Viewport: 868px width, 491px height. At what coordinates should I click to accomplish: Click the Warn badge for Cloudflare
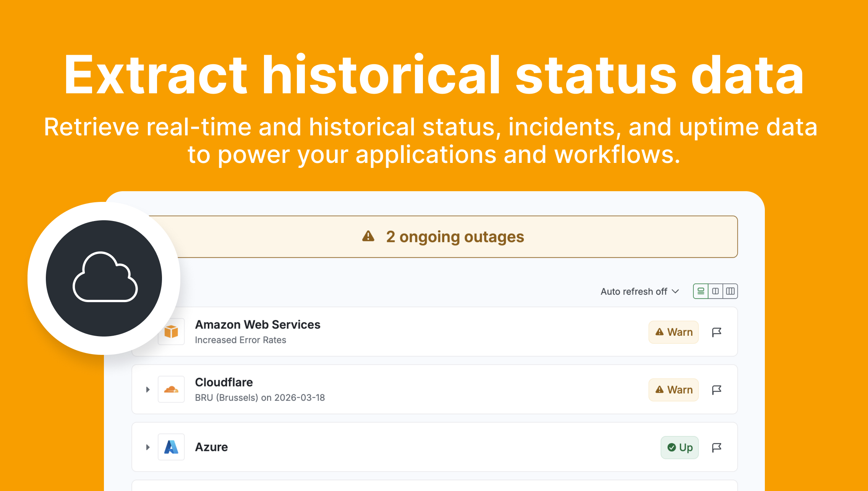[x=674, y=390]
